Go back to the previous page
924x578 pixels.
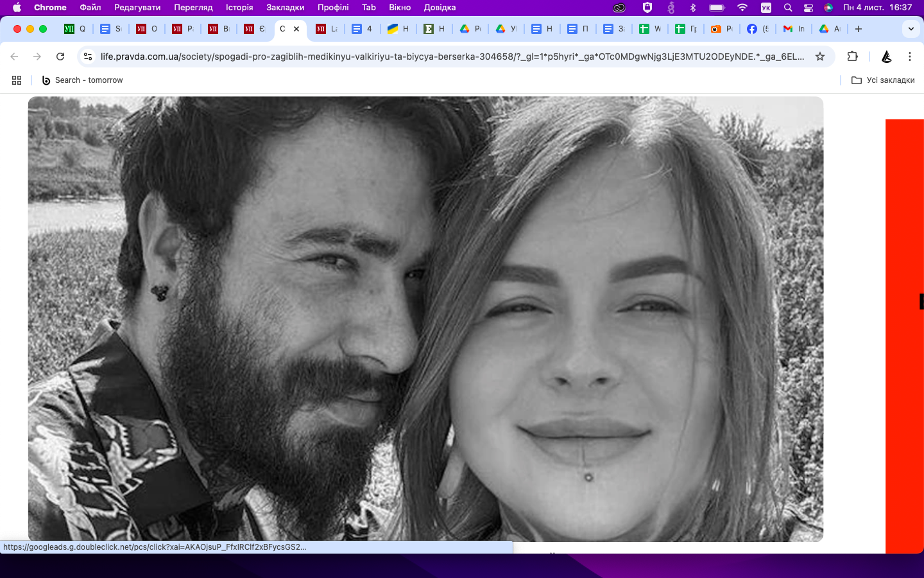tap(14, 57)
